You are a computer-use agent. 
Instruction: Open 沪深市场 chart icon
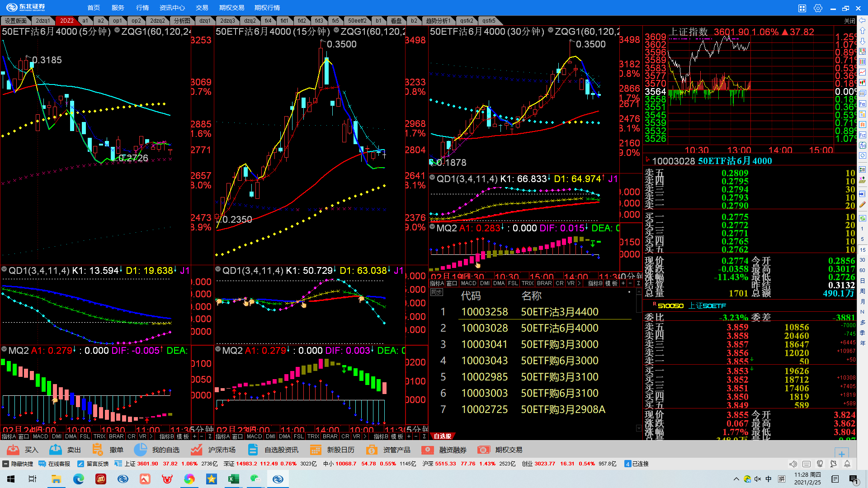pyautogui.click(x=196, y=450)
